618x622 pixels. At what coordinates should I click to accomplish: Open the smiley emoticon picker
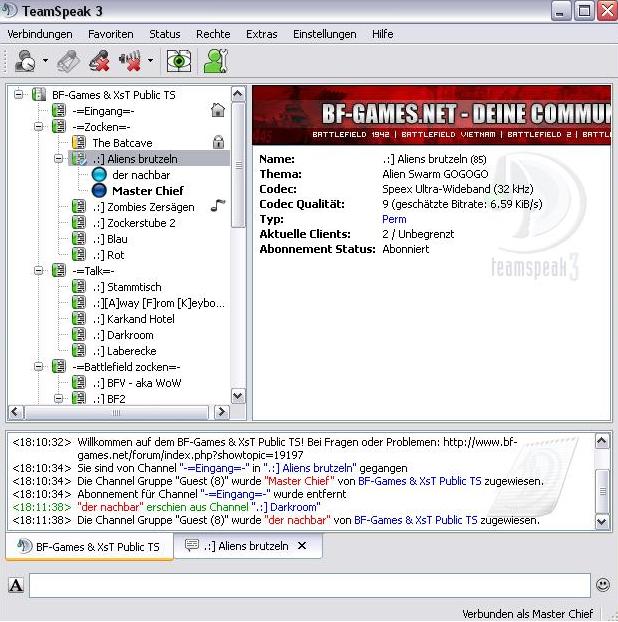(x=603, y=585)
